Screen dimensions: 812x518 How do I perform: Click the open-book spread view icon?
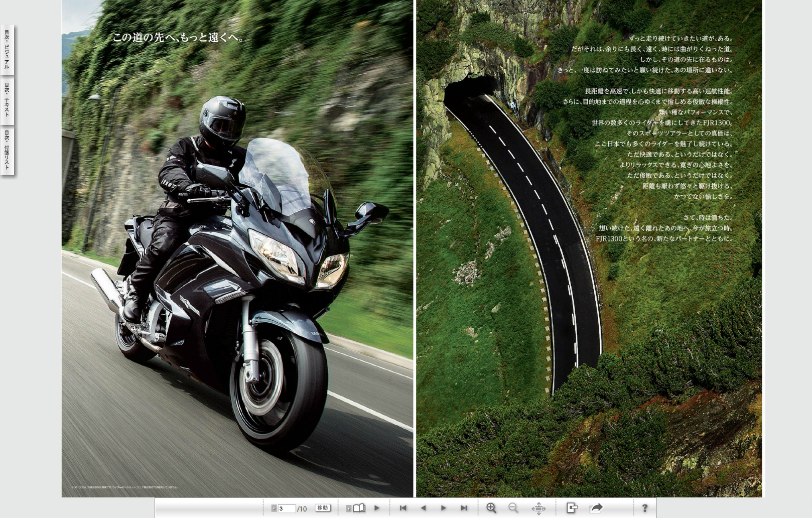[359, 508]
